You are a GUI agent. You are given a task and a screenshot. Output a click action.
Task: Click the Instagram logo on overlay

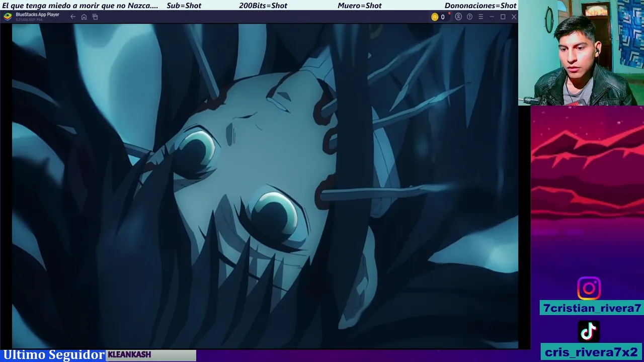[x=589, y=289]
